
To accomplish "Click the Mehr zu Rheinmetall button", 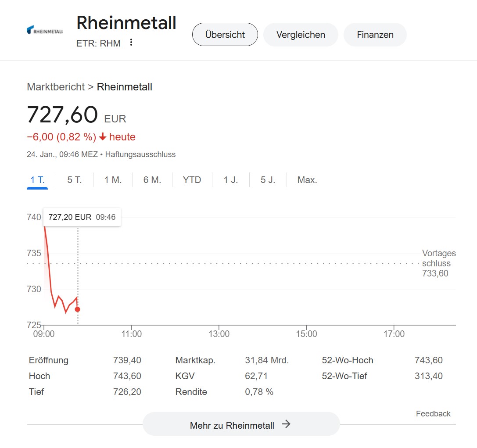I will pos(241,424).
